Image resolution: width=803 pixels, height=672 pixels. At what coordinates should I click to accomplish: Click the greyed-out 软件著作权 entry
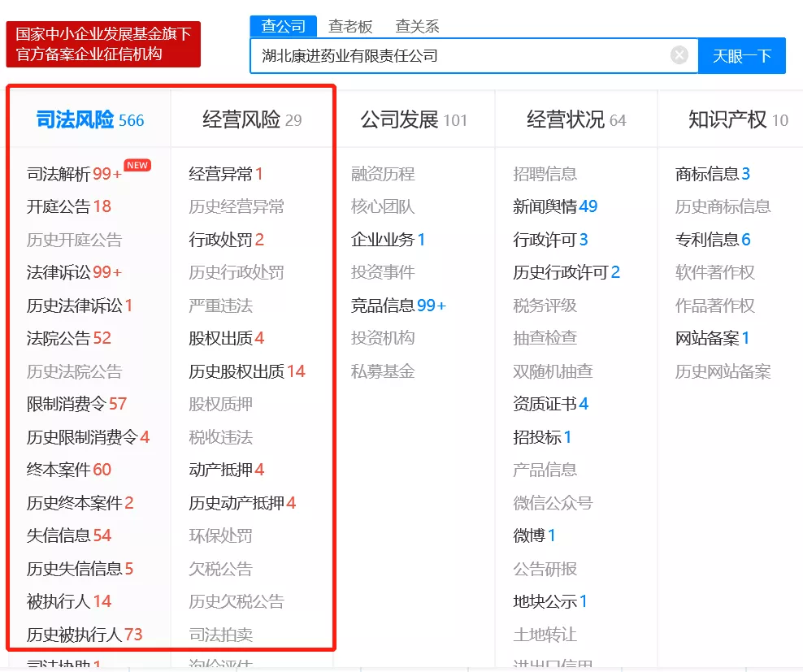(715, 272)
